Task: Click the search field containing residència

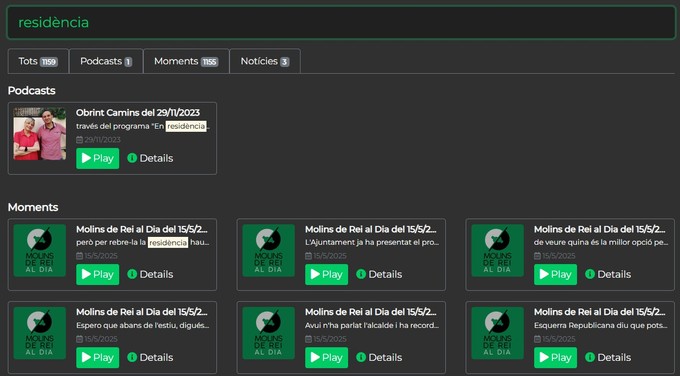Action: tap(341, 23)
